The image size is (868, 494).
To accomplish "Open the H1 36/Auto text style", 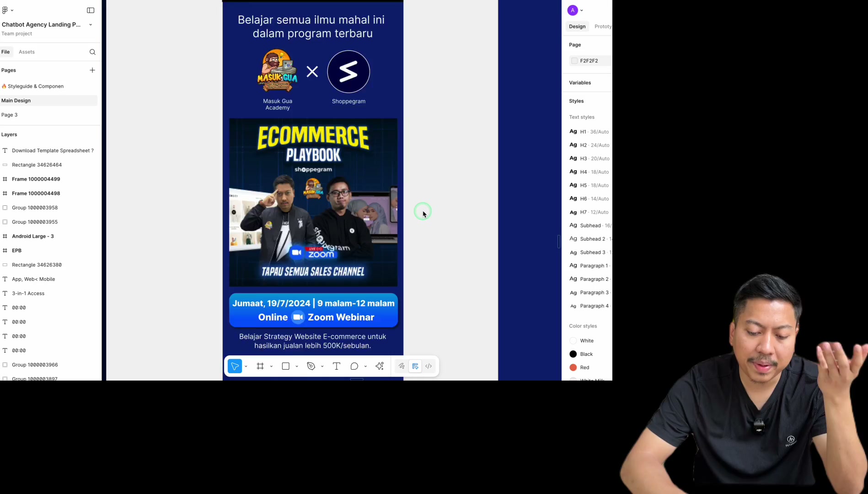I will click(589, 132).
